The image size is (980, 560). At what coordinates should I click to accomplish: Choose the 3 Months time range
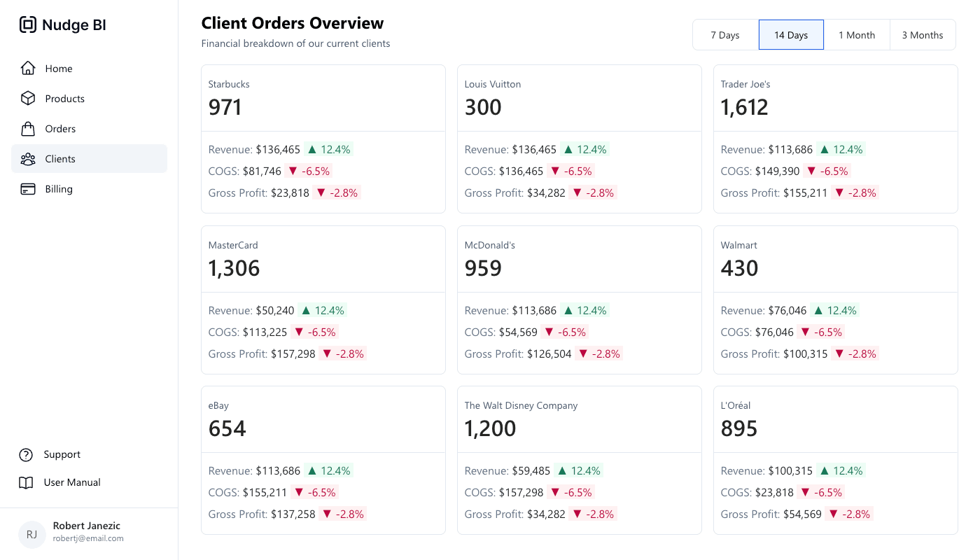[x=922, y=35]
